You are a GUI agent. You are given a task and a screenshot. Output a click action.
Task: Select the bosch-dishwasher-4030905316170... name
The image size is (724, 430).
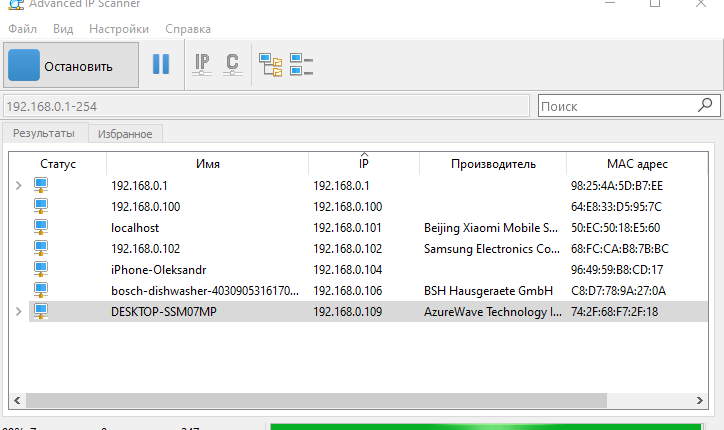205,291
